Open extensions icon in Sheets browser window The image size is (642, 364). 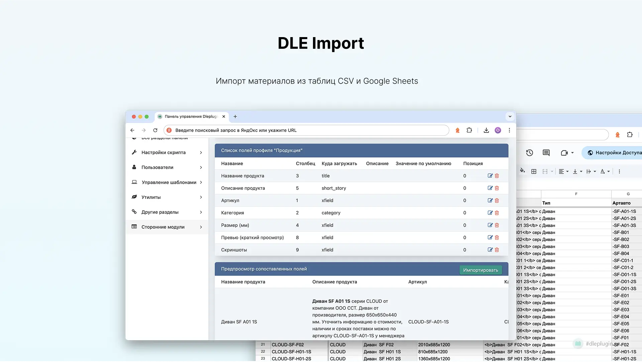click(630, 135)
